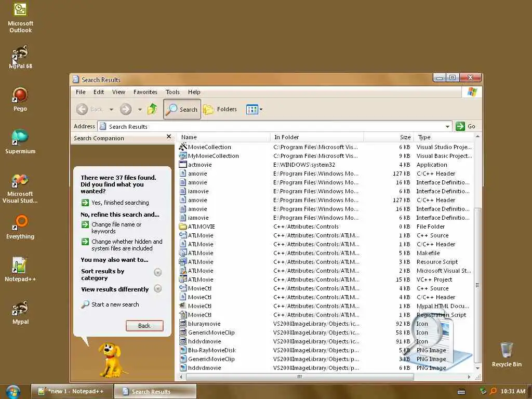Screen dimensions: 532x399
Task: Select the Microsoft Visual Studio desktop shortcut
Action: [x=20, y=188]
